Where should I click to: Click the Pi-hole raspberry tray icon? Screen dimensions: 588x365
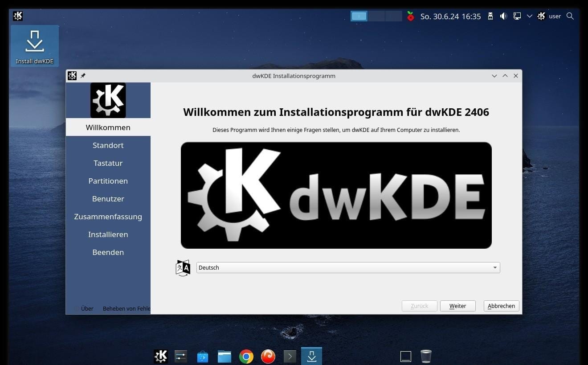pos(411,16)
